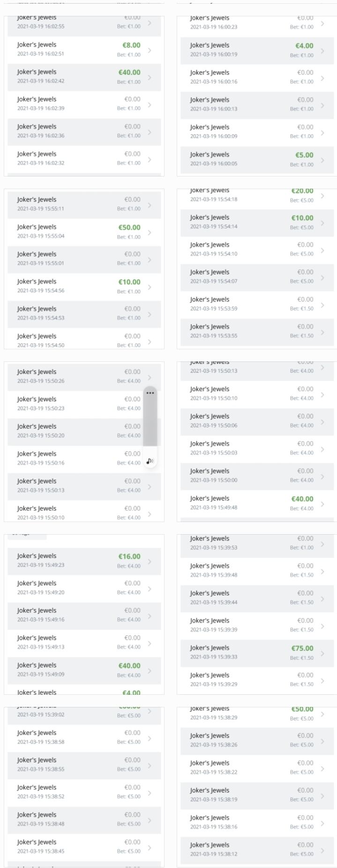The width and height of the screenshot is (337, 868).
Task: Open the Joker's Jewels round at 15:49:09
Action: pos(84,670)
